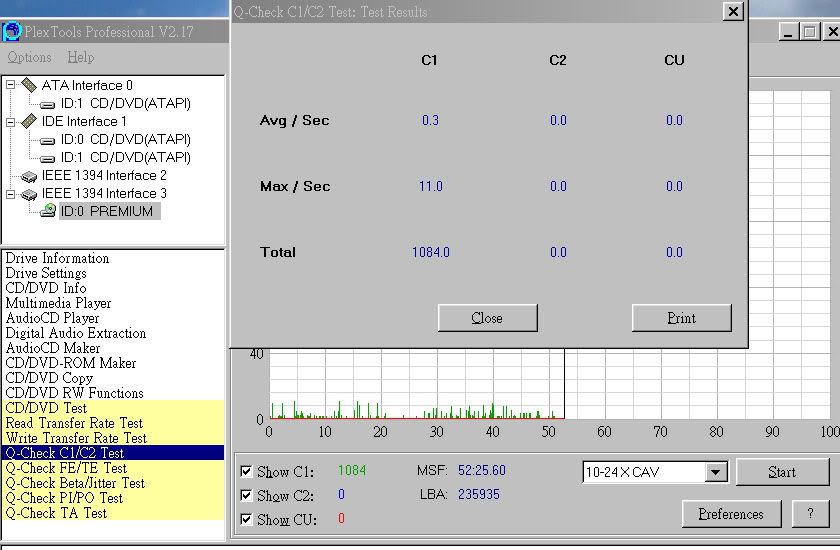Start the Q-Check test
This screenshot has height=550, width=840.
click(x=782, y=472)
